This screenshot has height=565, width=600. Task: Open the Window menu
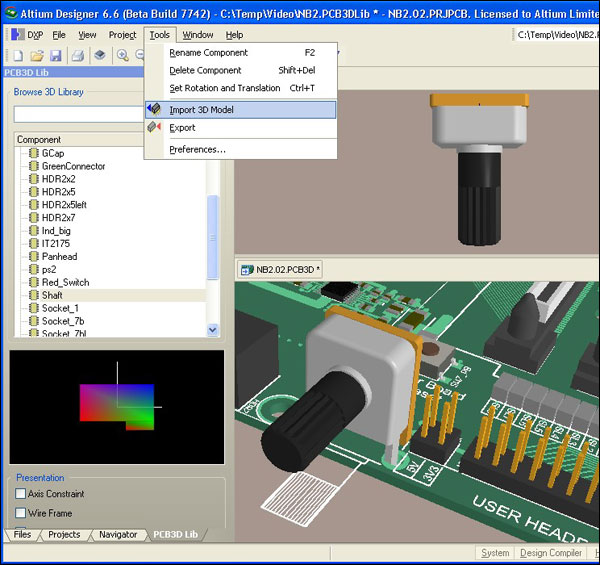pos(198,35)
